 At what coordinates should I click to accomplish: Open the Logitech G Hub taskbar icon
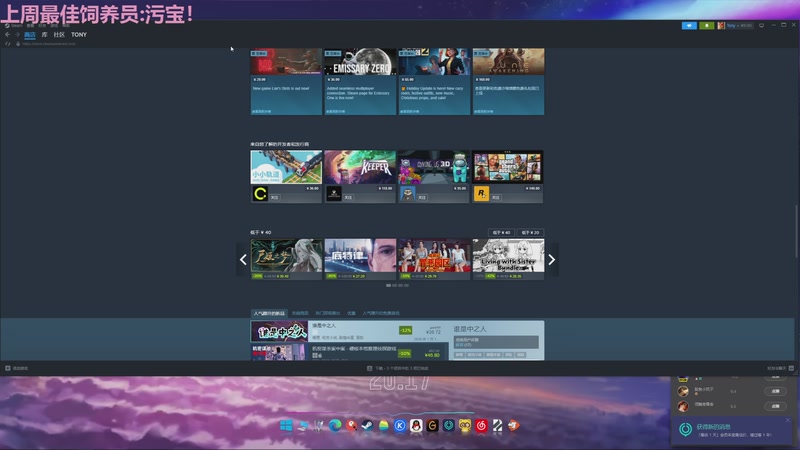(x=433, y=426)
